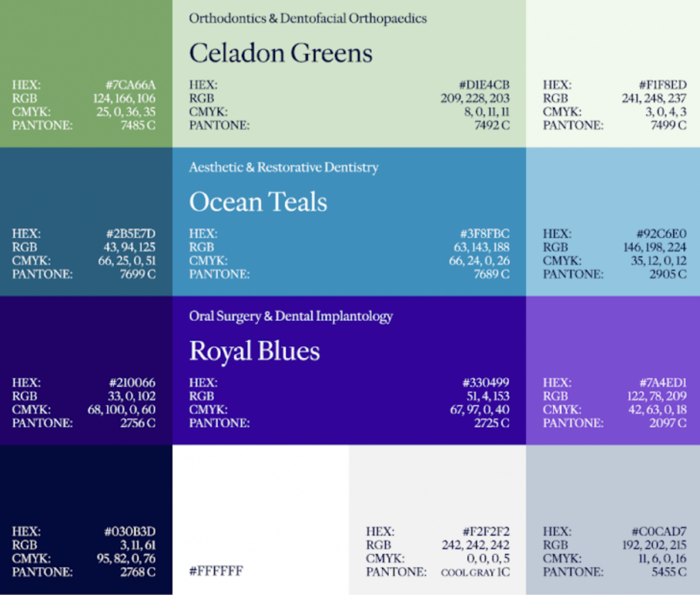The width and height of the screenshot is (700, 595).
Task: Click CMYK value 66, 25, 0, 51
Action: (x=126, y=261)
